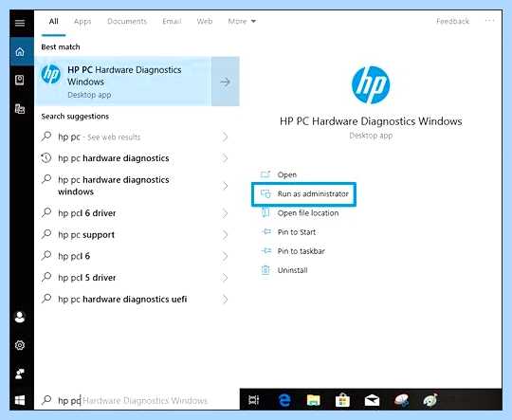Viewport: 512px width, 420px height.
Task: Click the taskbar icon right of Mail
Action: click(401, 400)
